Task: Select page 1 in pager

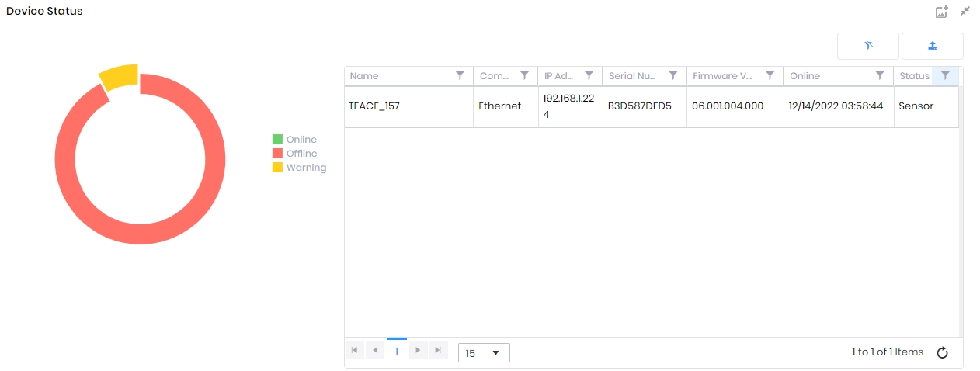Action: click(x=396, y=351)
